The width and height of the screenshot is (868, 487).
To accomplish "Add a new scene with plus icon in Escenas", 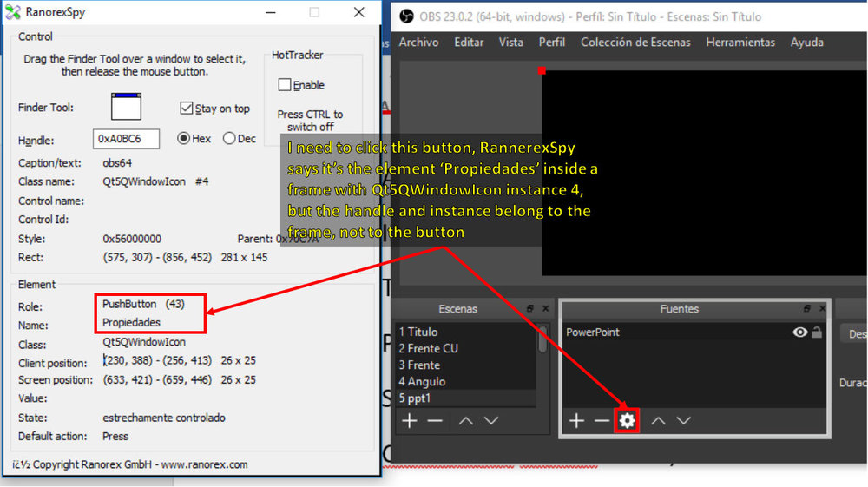I will click(410, 421).
